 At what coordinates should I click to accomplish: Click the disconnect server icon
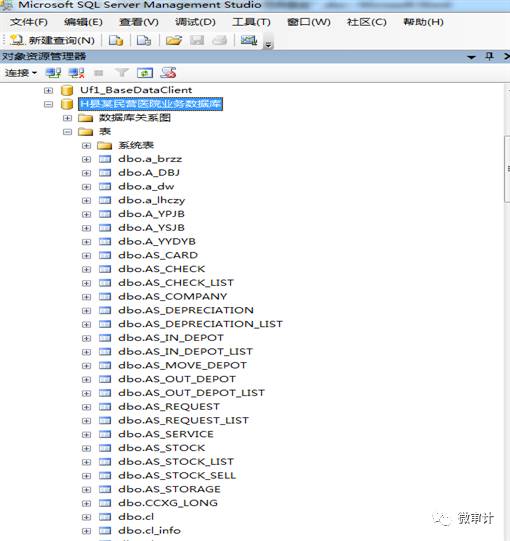(x=76, y=73)
